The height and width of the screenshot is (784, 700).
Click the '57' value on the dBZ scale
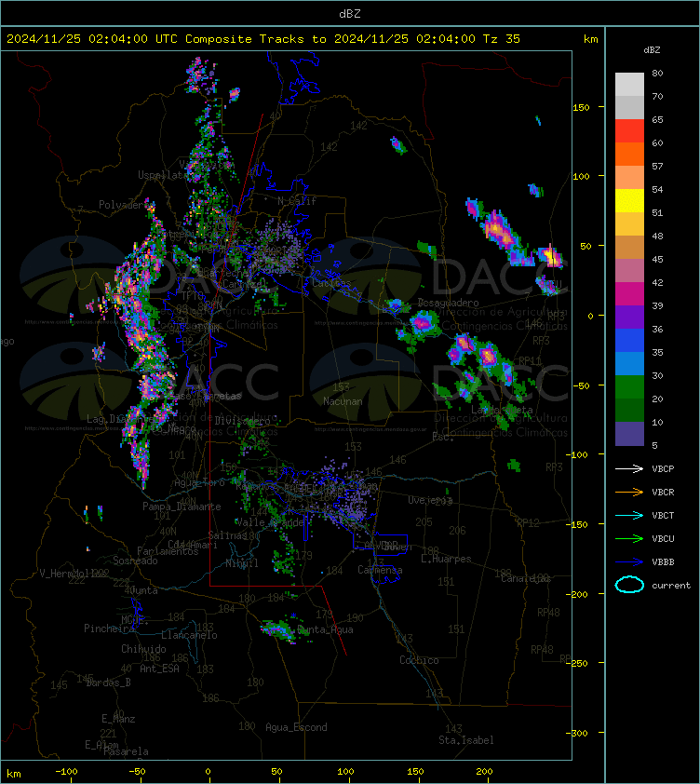(657, 166)
